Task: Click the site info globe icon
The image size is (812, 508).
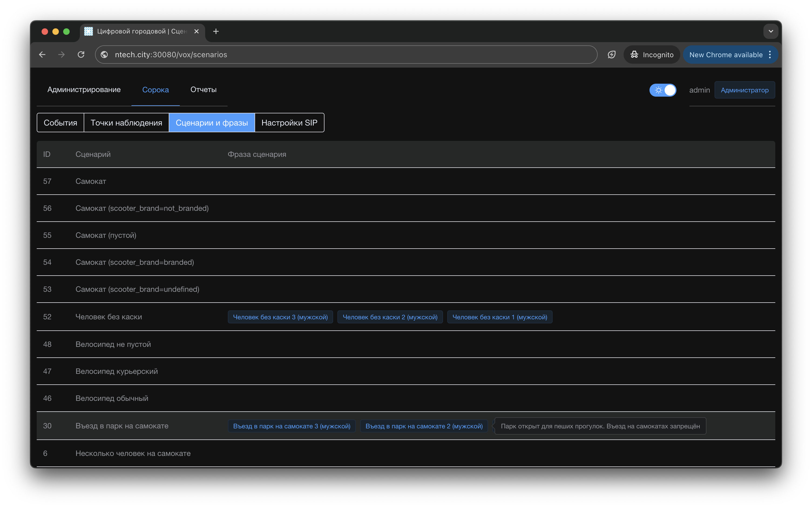Action: pos(104,55)
